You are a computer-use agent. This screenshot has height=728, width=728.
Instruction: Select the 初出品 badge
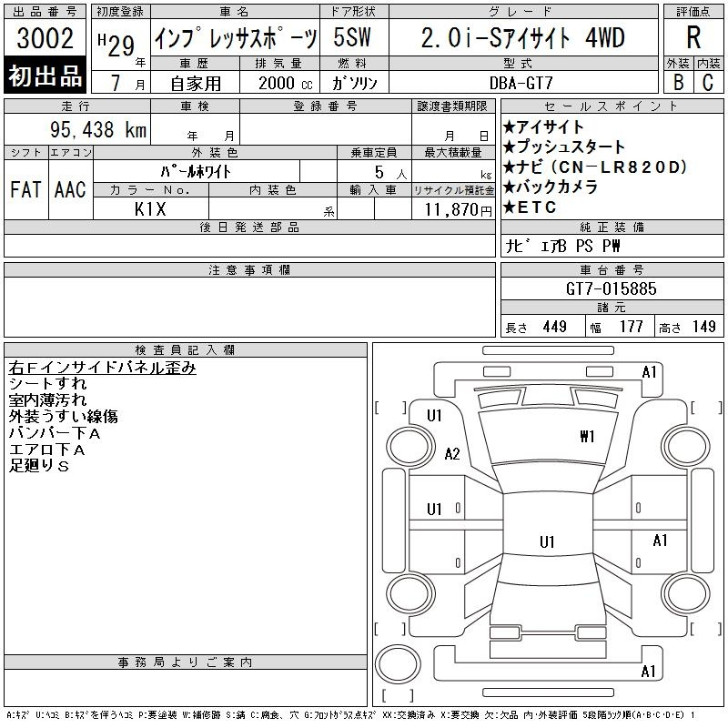pyautogui.click(x=45, y=76)
